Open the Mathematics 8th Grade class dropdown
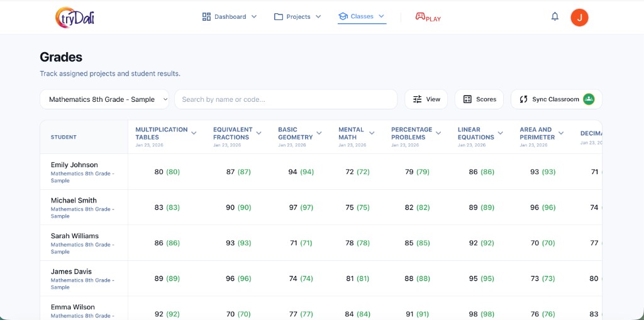Screen dimensions: 644x320 (104, 99)
